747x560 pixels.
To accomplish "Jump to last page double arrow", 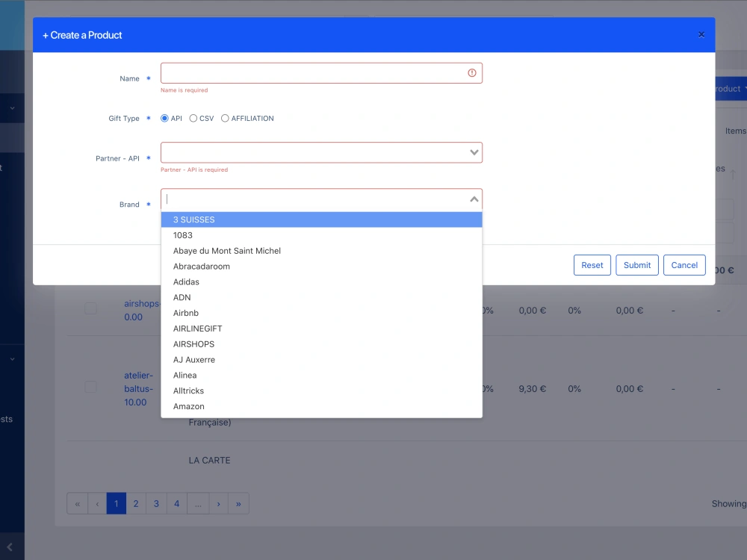I will tap(239, 503).
